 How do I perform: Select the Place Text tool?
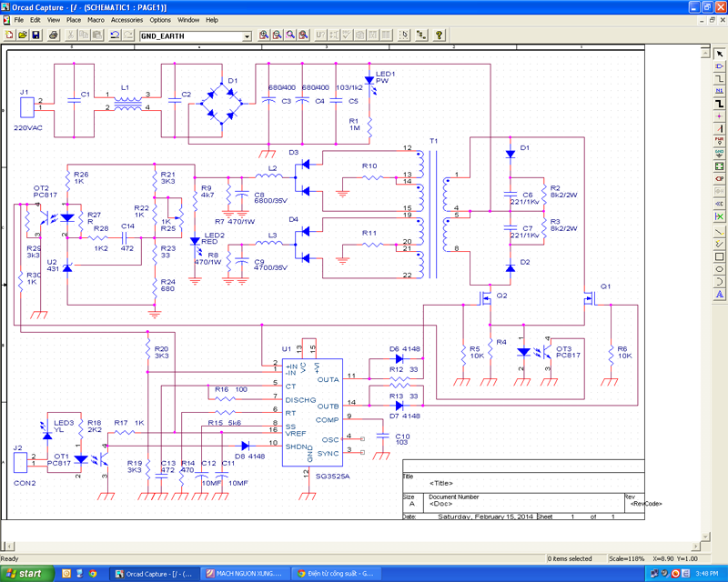point(719,295)
